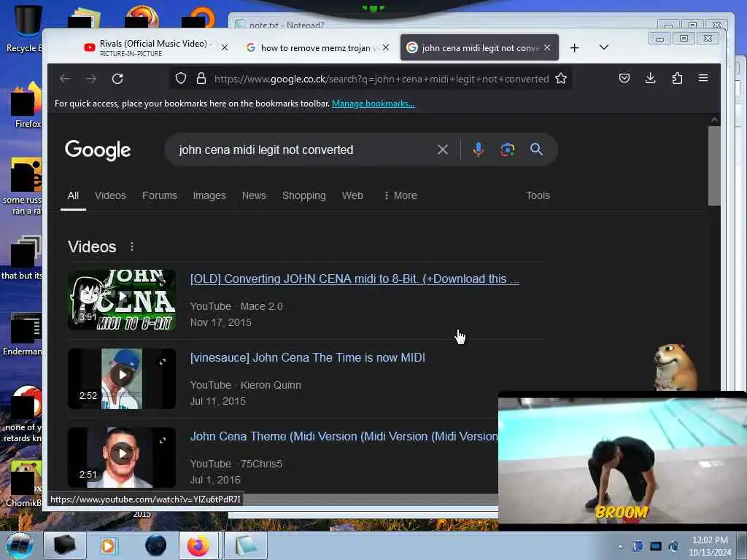Open John Cena Theme Midi Version link
Viewport: 747px width, 560px height.
pos(344,437)
